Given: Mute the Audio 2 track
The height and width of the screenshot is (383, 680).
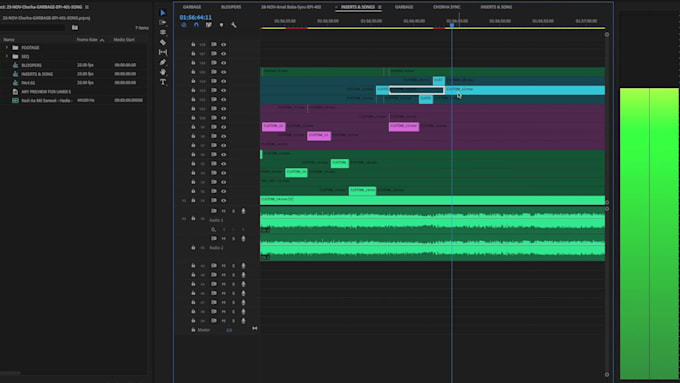Looking at the screenshot, I should (x=224, y=239).
